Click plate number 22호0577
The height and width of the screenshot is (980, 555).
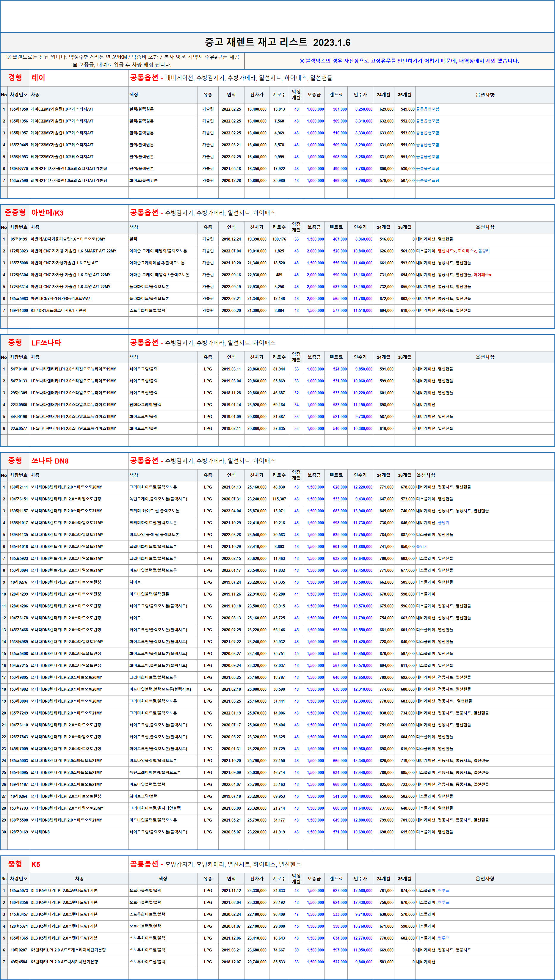(19, 429)
